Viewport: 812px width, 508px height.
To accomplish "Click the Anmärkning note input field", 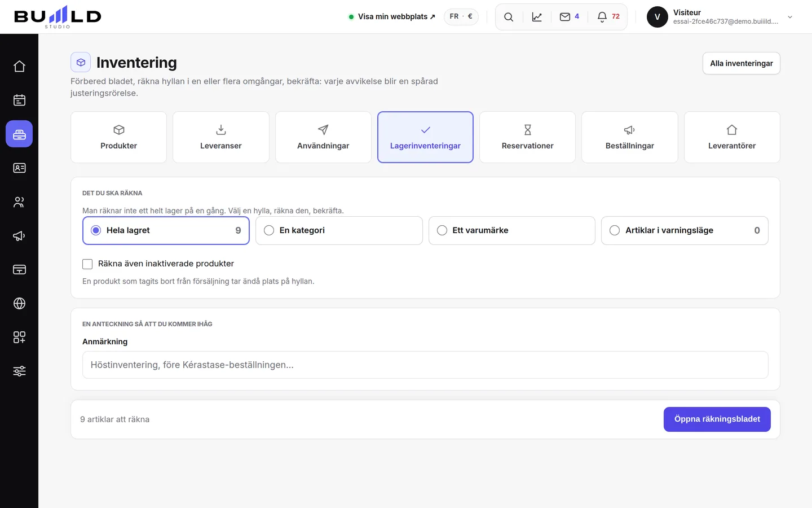I will [x=425, y=365].
